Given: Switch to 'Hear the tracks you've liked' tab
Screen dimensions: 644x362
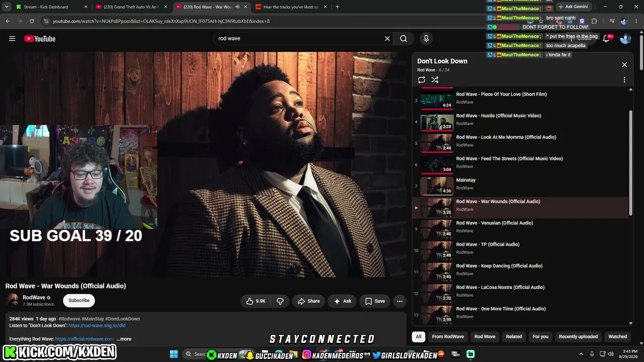Looking at the screenshot, I should click(x=292, y=7).
